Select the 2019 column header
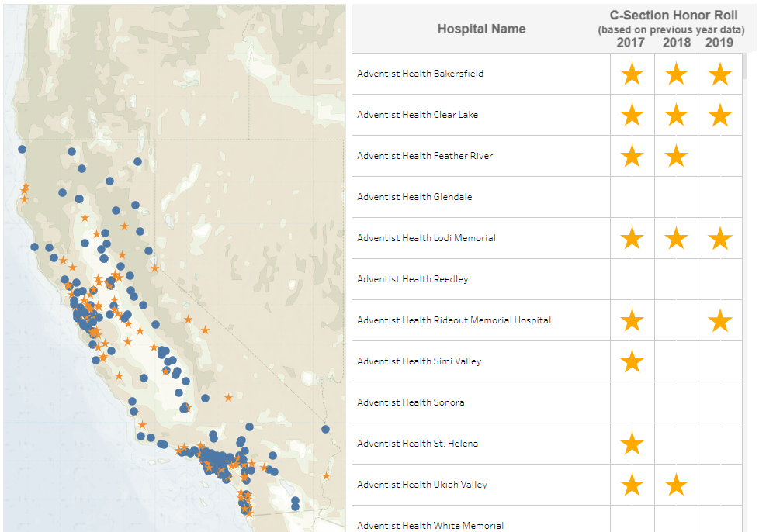Image resolution: width=759 pixels, height=532 pixels. coord(719,43)
